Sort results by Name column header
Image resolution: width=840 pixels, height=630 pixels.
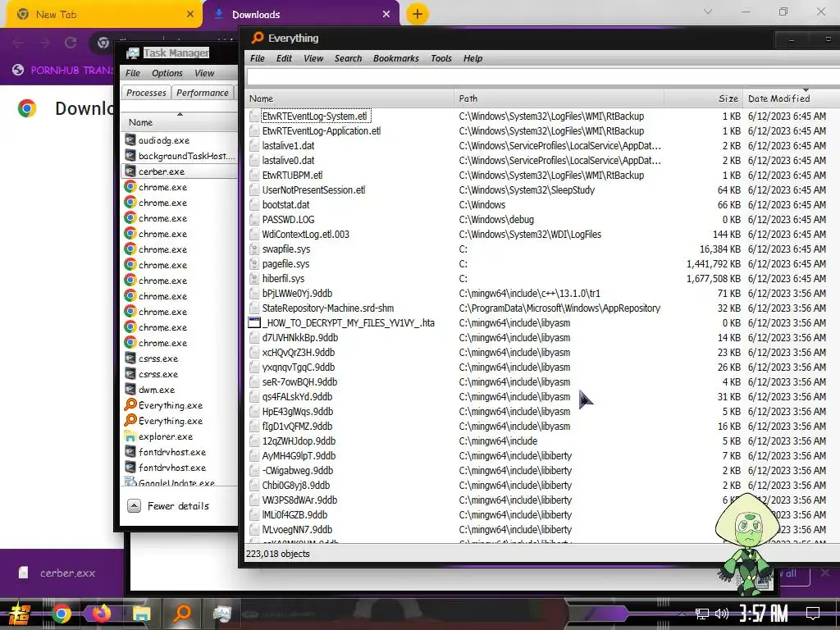[349, 98]
